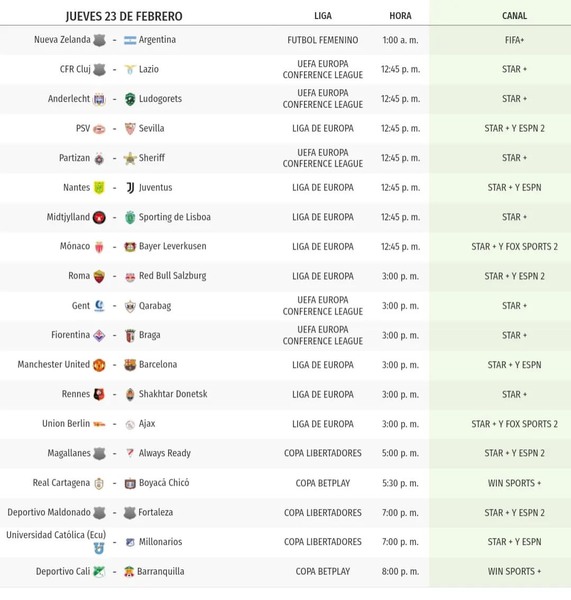Viewport: 571px width, 600px height.
Task: Click the CANAL column header
Action: click(514, 16)
